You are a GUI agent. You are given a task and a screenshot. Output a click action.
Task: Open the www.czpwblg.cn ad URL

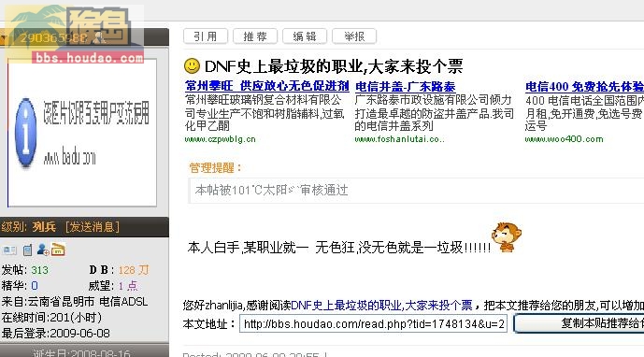(221, 139)
